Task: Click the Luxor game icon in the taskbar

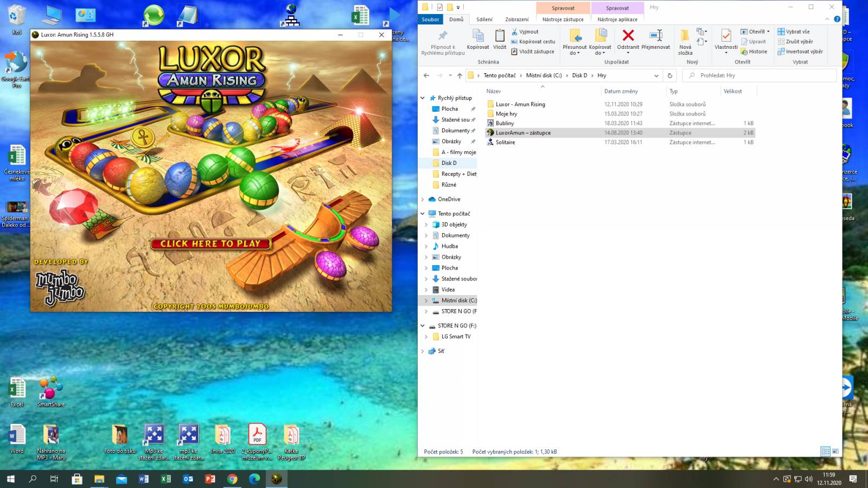Action: [x=277, y=479]
